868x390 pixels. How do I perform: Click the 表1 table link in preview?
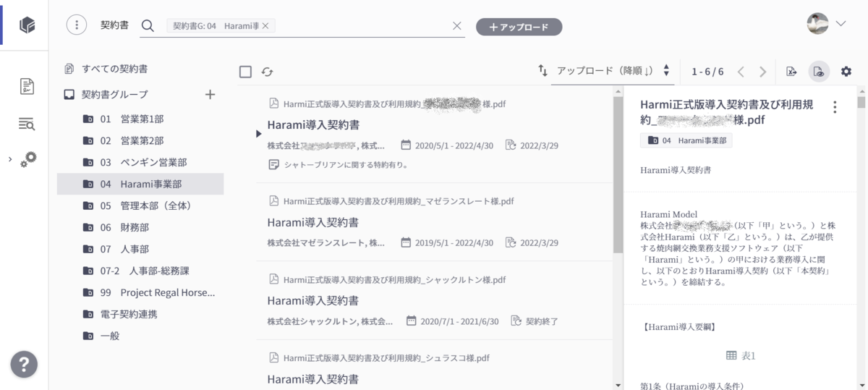[741, 355]
